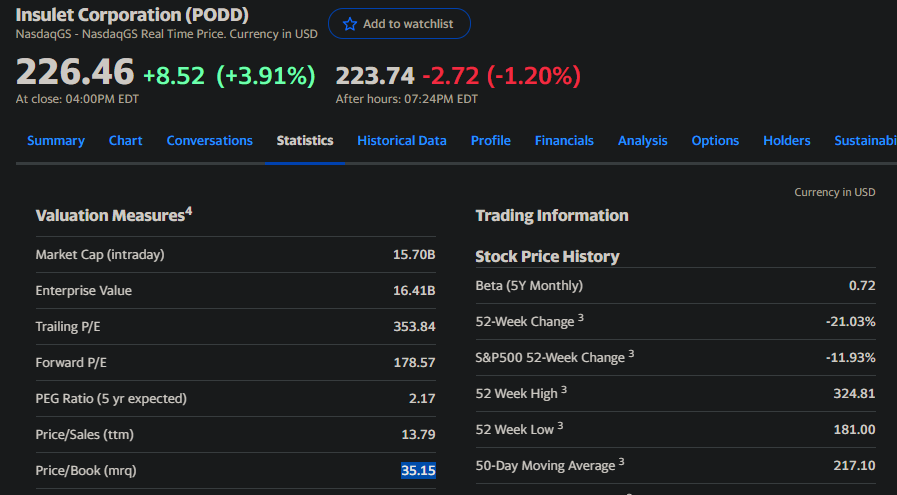897x495 pixels.
Task: Open the Holders tab
Action: [787, 140]
